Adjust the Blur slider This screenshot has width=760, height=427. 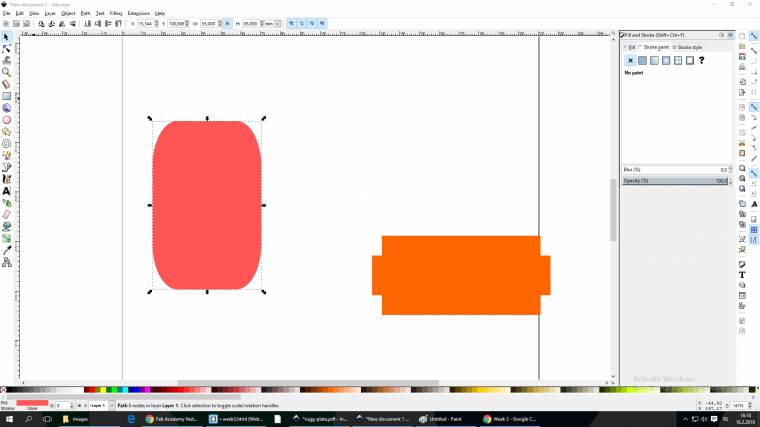pos(675,170)
